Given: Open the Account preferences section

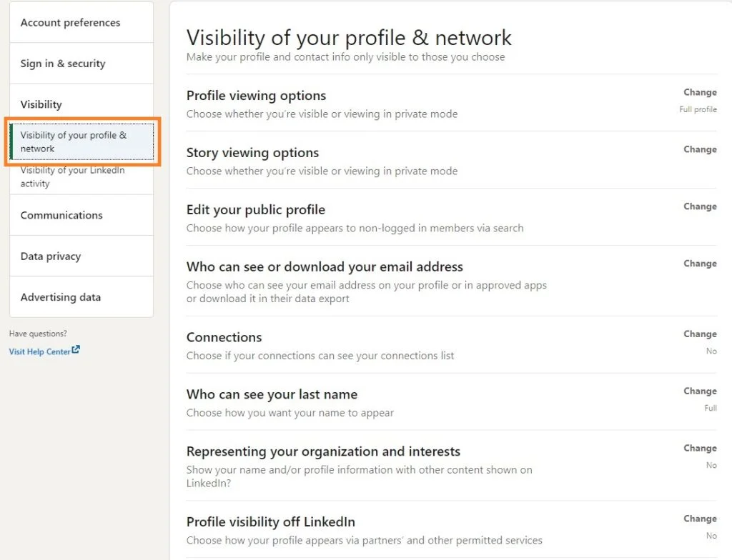Looking at the screenshot, I should tap(70, 23).
